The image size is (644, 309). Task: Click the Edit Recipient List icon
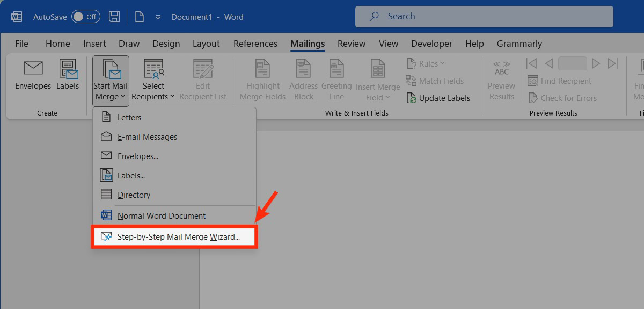point(203,69)
